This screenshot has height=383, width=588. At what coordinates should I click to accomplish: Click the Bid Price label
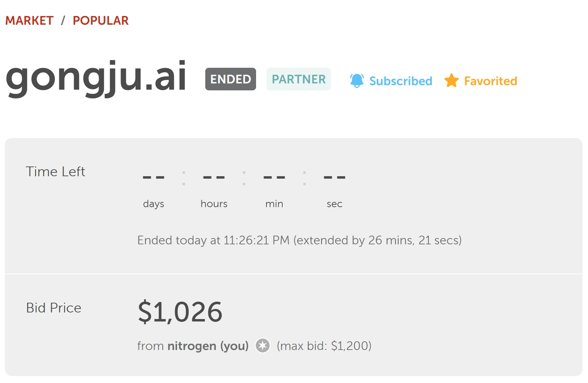(x=54, y=308)
